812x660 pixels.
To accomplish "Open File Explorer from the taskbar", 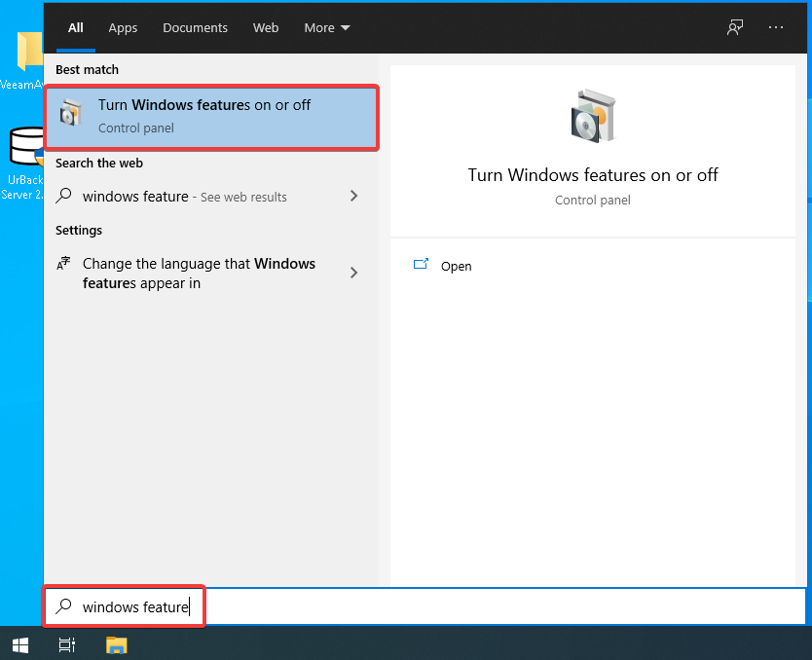I will click(117, 645).
